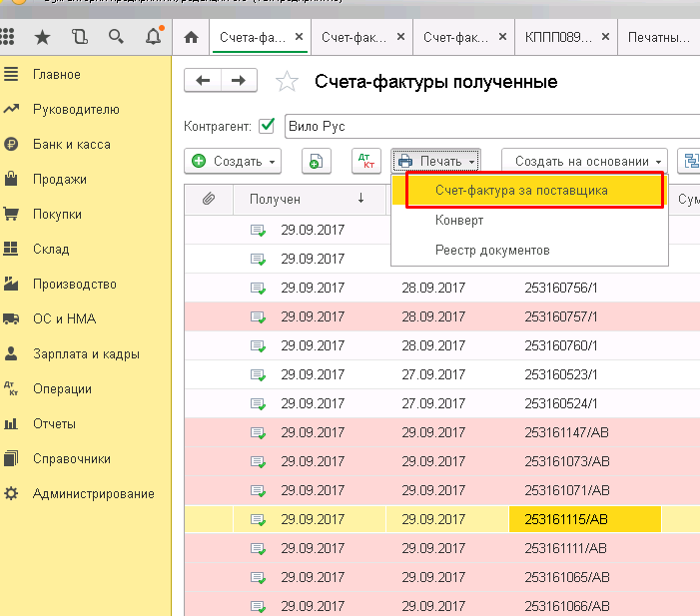
Task: Click the ДтКт postings icon button
Action: pos(366,161)
